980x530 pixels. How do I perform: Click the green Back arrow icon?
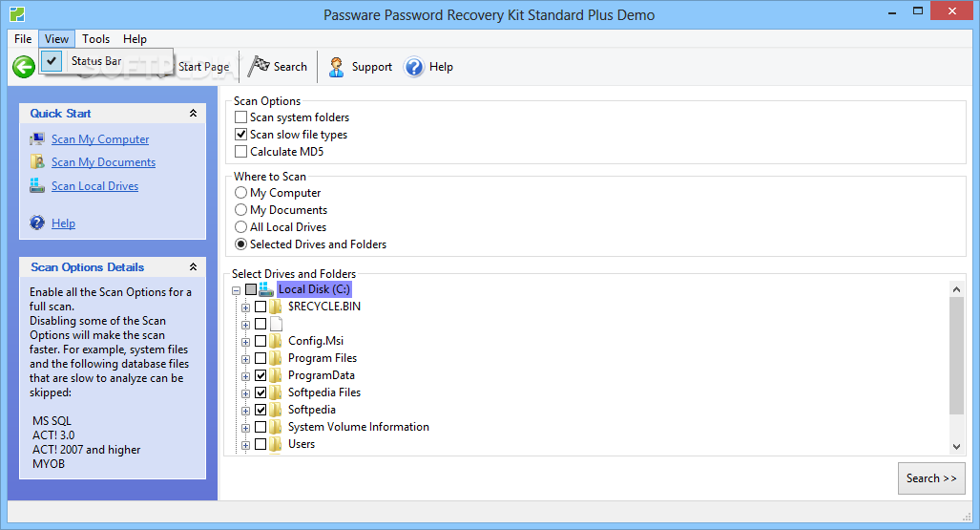(x=24, y=67)
